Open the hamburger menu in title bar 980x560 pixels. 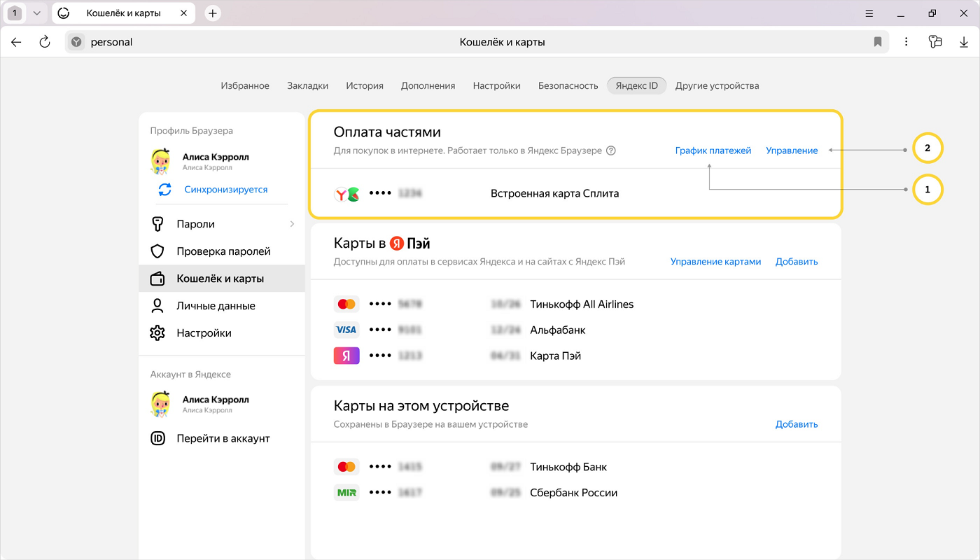[x=869, y=13]
